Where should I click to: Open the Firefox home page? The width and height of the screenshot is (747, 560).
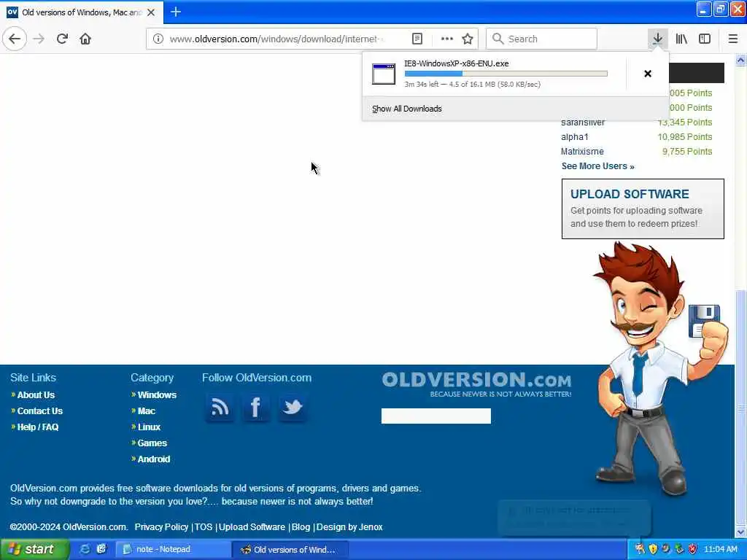[85, 39]
